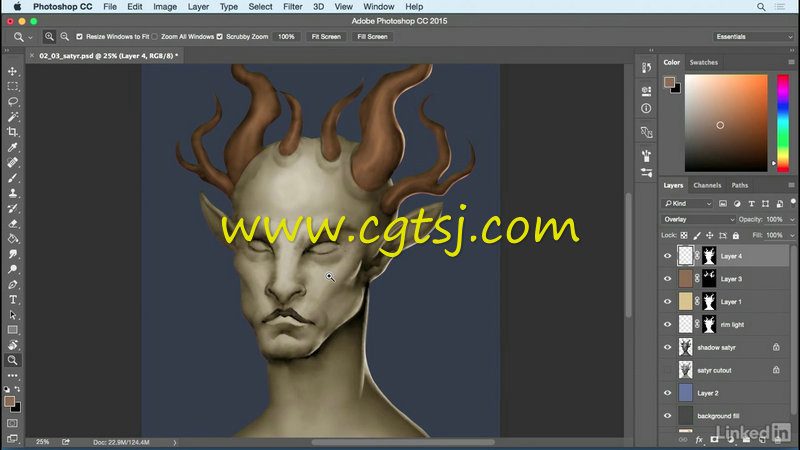Open the Filter menu
Screen dimensions: 800x450
point(292,7)
